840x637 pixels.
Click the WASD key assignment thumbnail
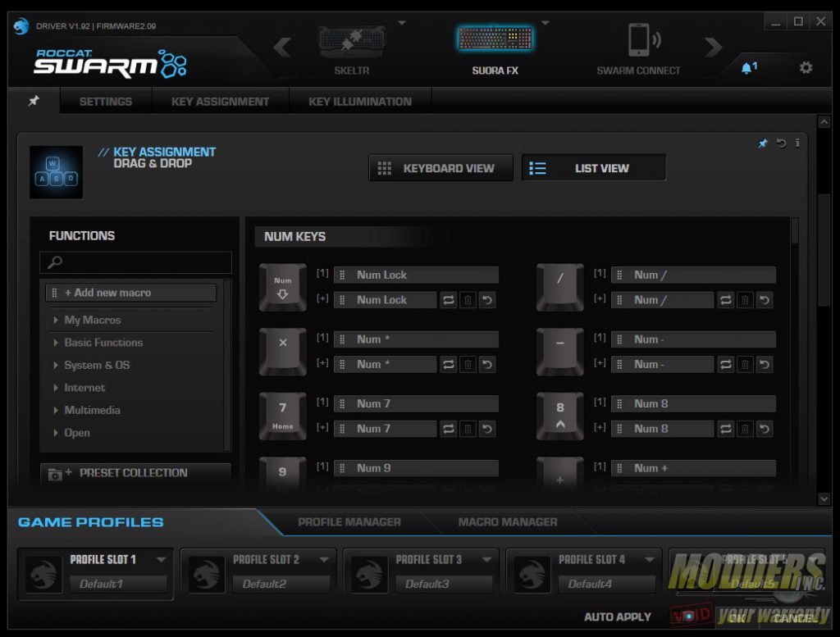(57, 172)
